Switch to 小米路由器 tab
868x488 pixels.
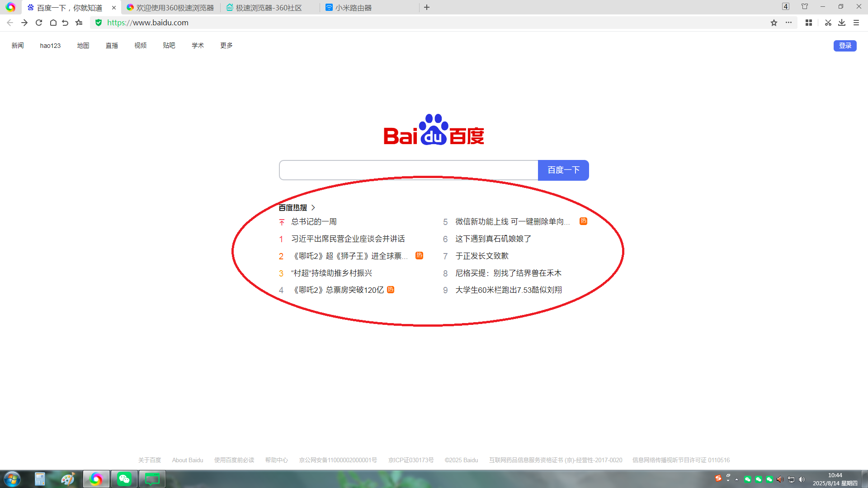(369, 8)
